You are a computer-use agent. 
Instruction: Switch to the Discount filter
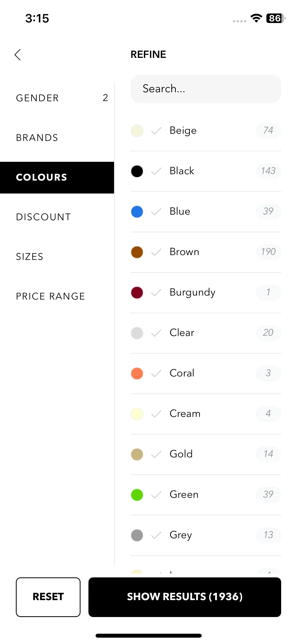[x=57, y=217]
